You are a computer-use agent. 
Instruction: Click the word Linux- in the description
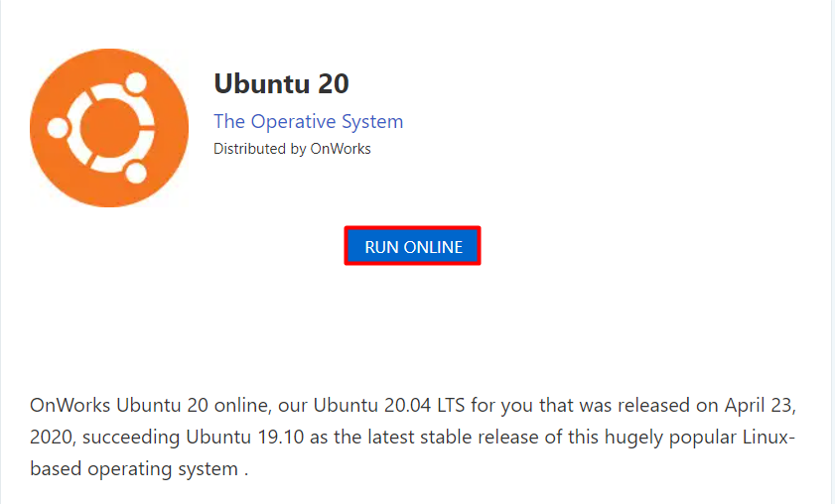tap(768, 438)
